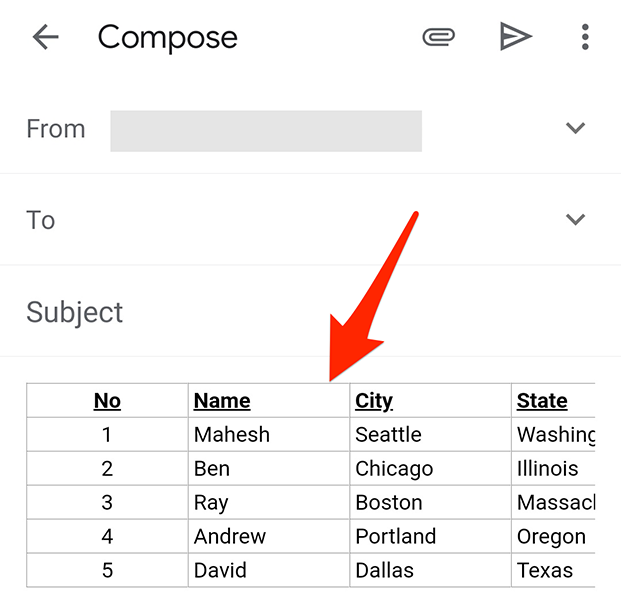Select the grayed From address field

(x=265, y=130)
